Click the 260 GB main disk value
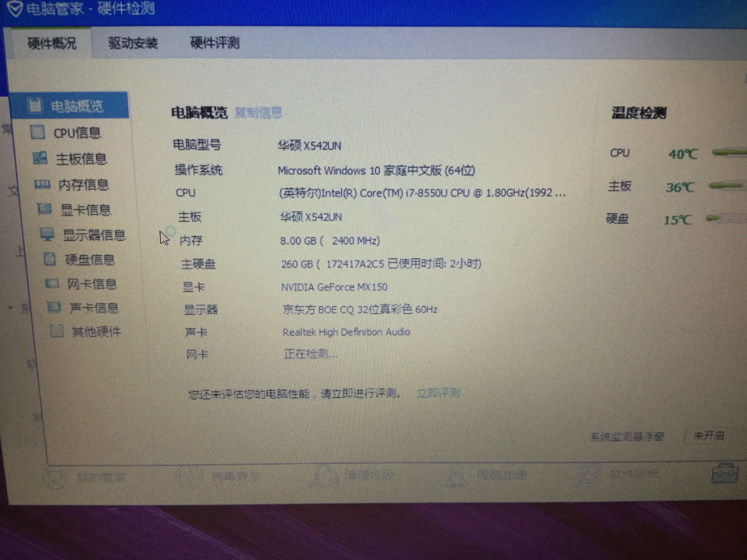 (381, 264)
